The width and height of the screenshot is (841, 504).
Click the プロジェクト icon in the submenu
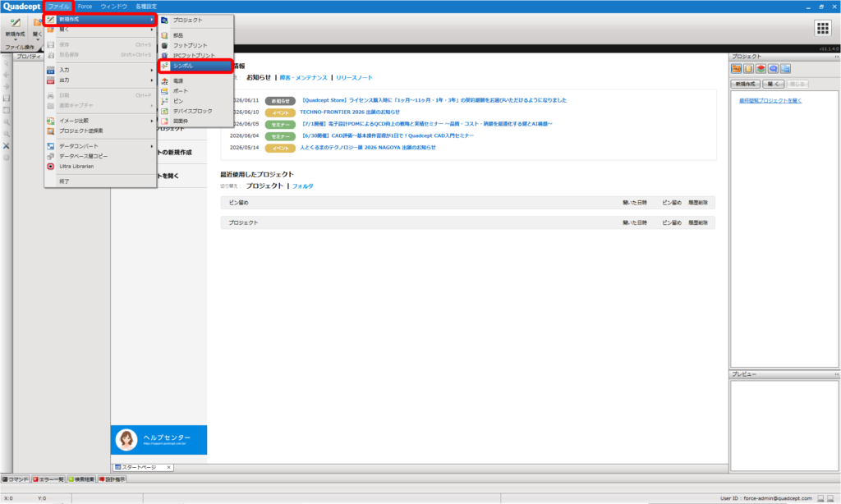click(x=164, y=21)
